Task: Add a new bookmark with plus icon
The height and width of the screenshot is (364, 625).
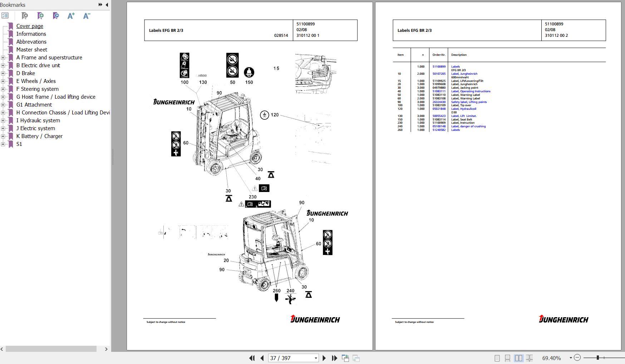Action: [40, 16]
